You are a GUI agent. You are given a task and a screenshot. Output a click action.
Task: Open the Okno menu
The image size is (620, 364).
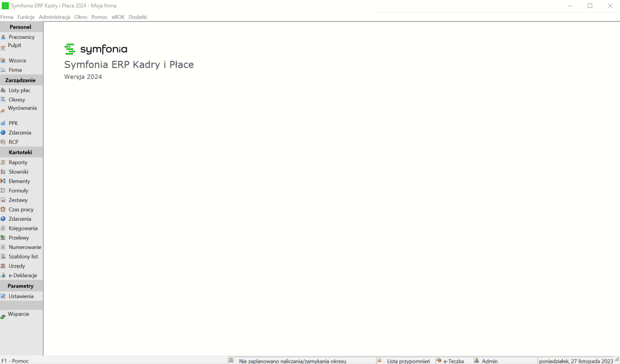(x=81, y=17)
